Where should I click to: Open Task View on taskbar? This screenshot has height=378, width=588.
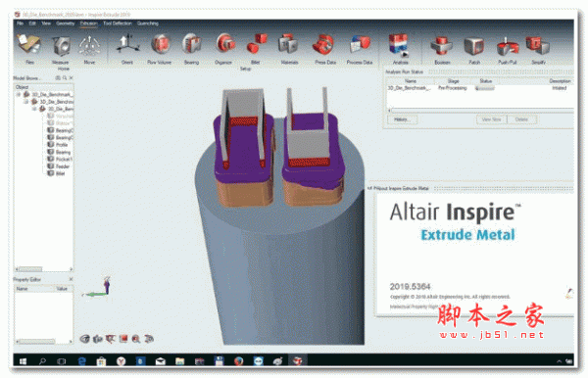(61, 361)
